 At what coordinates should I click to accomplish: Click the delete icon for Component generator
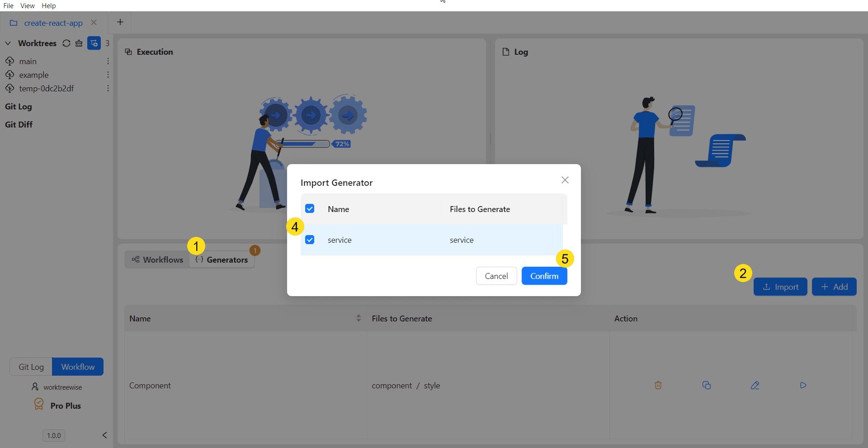point(658,385)
